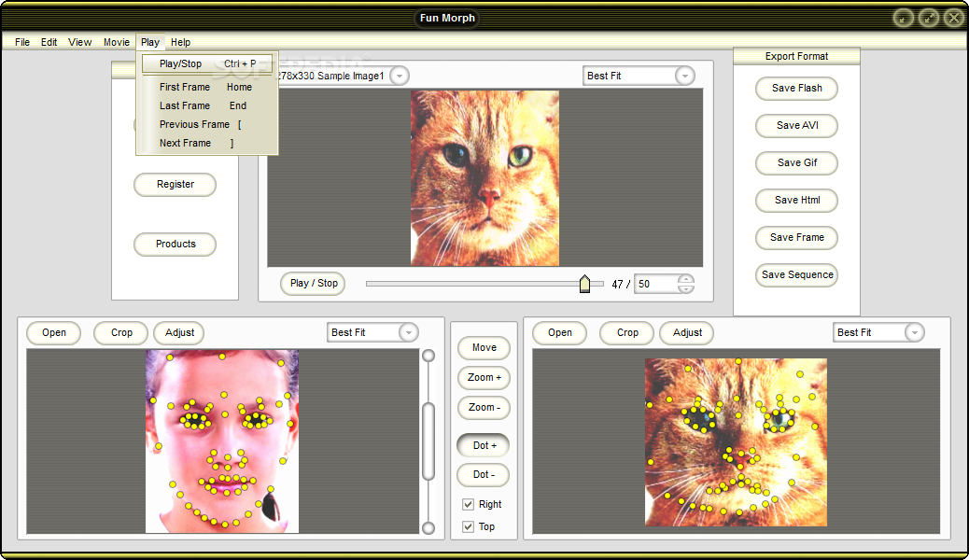Click Save Gif export button
This screenshot has height=560, width=969.
796,162
